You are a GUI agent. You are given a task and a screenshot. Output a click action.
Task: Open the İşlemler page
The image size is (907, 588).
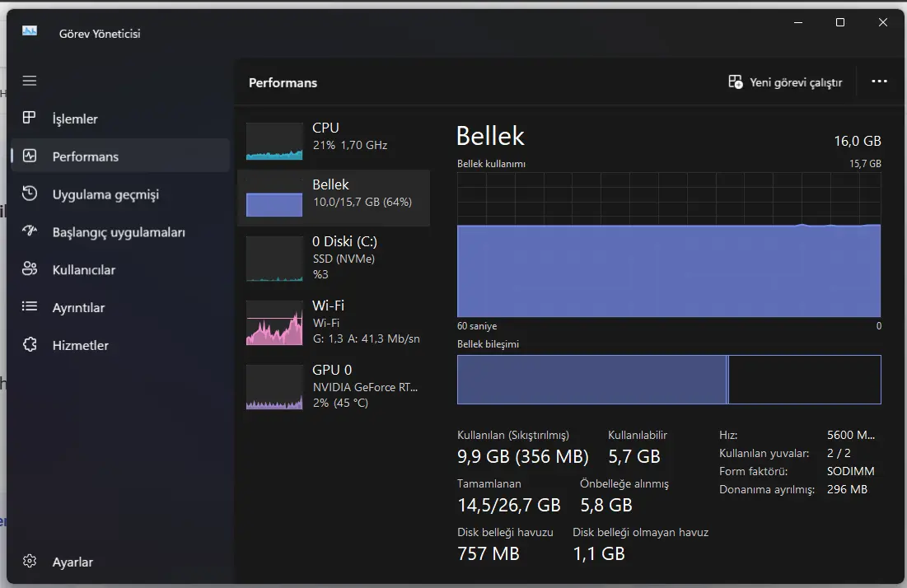point(75,119)
